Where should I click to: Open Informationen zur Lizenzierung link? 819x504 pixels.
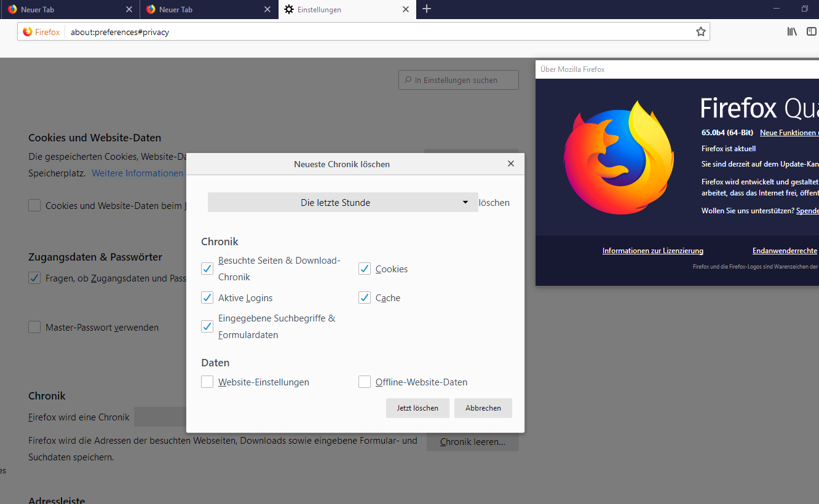[x=653, y=251]
